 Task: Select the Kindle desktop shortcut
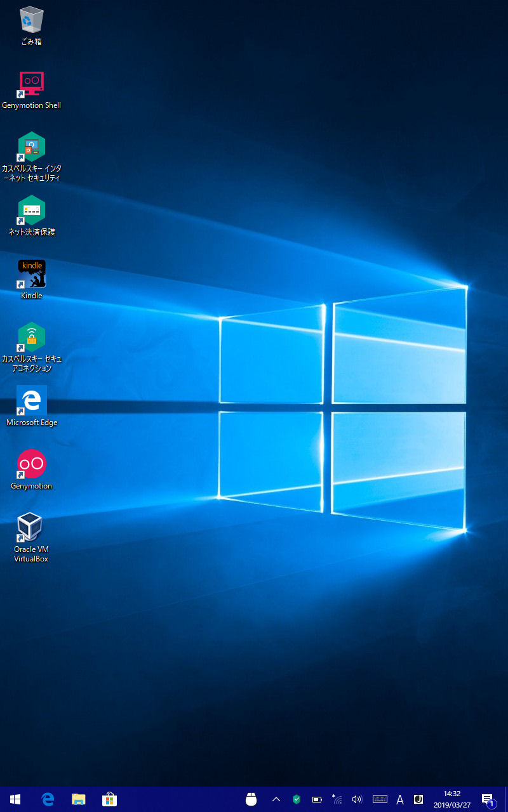click(32, 280)
